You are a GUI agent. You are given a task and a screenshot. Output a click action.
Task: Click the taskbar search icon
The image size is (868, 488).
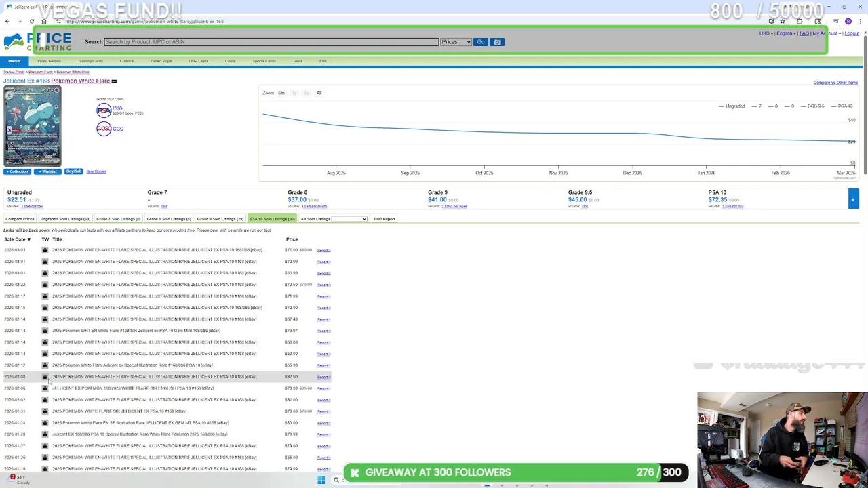[336, 480]
